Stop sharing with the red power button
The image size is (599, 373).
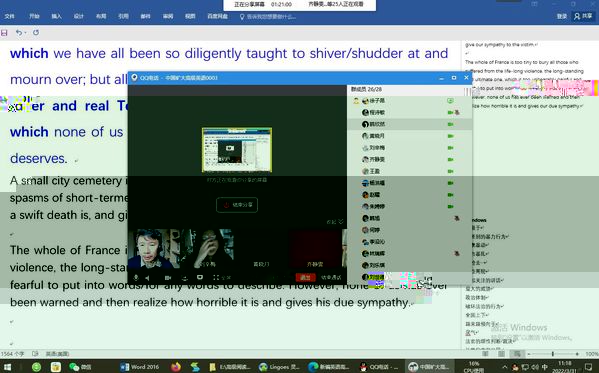237,205
